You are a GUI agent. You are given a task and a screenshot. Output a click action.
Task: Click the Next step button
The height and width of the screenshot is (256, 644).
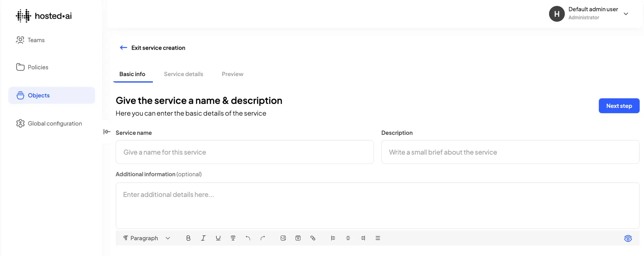coord(619,106)
